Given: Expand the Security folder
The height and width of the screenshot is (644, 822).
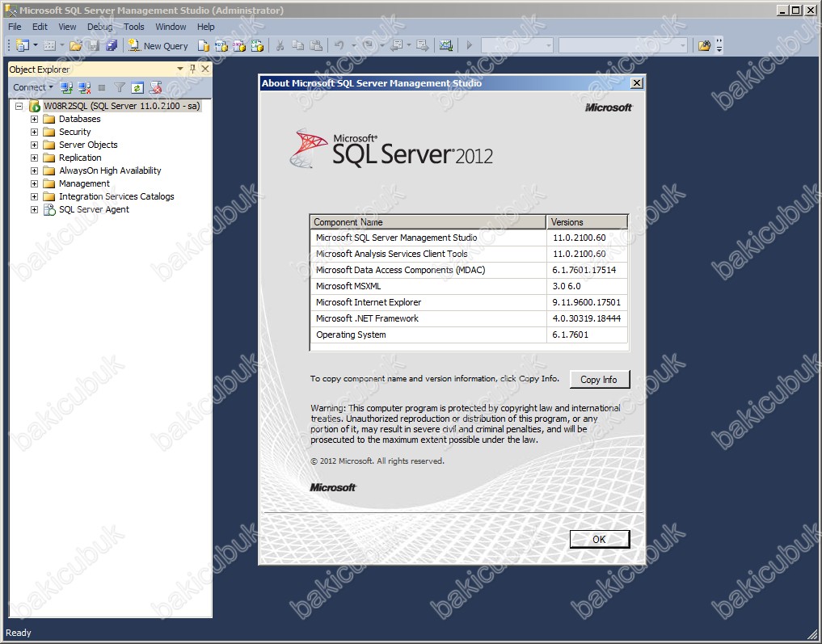Looking at the screenshot, I should [34, 132].
